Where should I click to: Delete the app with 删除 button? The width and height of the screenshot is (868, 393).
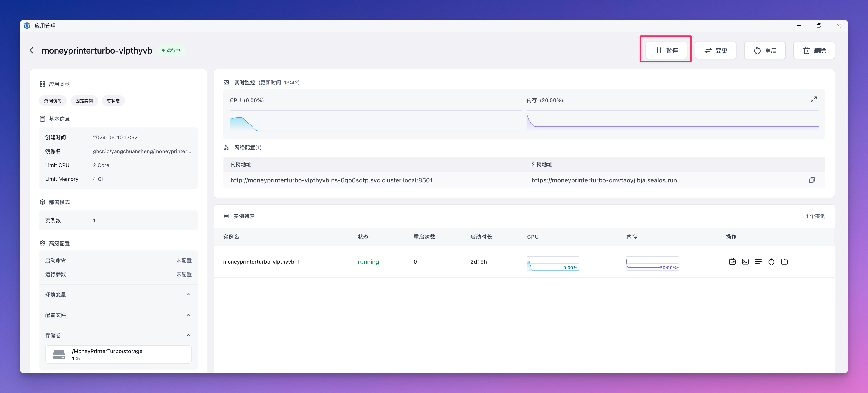point(814,51)
